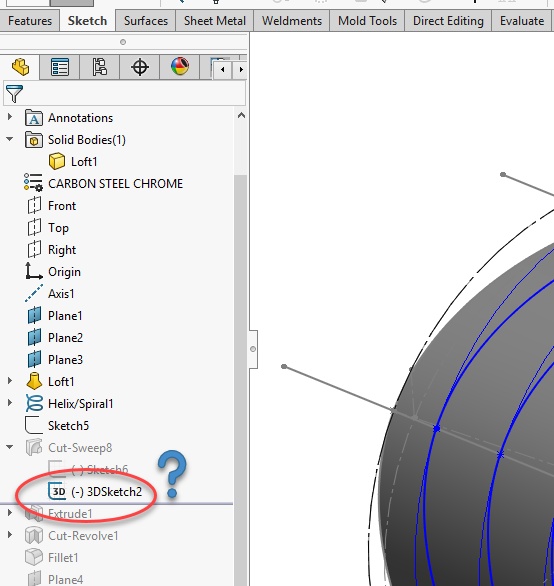This screenshot has width=554, height=586.
Task: Expand the Annotations folder
Action: 10,117
